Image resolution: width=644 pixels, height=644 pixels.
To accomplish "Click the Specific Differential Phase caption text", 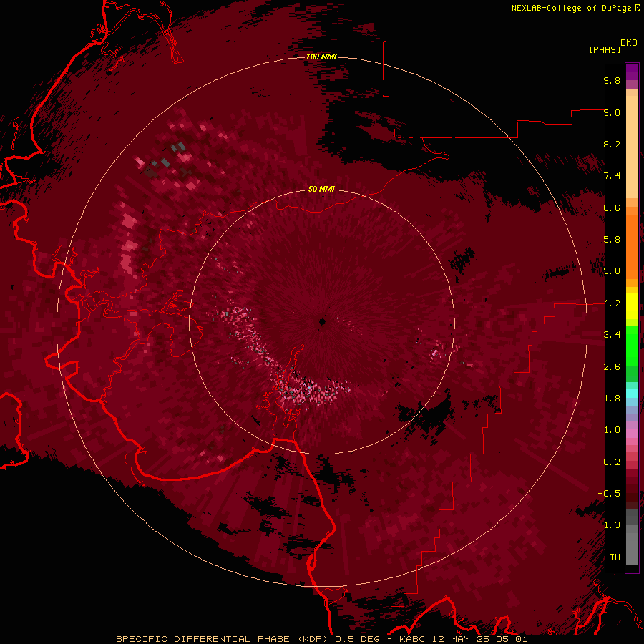I will [321, 639].
